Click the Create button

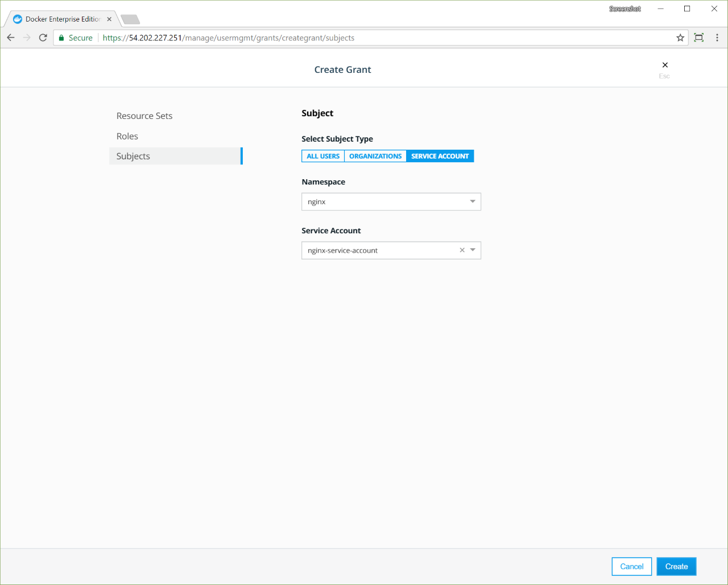click(x=676, y=566)
